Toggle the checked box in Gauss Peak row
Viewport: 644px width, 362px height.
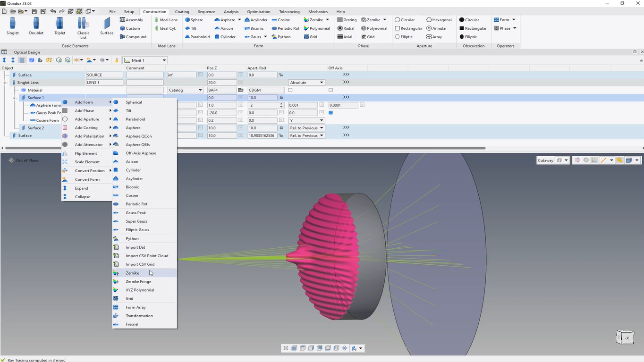(x=330, y=113)
